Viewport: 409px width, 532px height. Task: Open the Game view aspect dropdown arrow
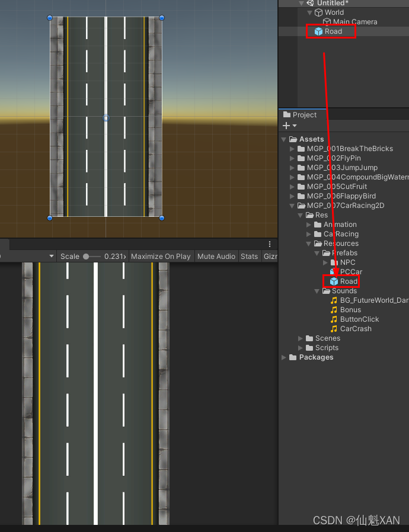tap(52, 256)
